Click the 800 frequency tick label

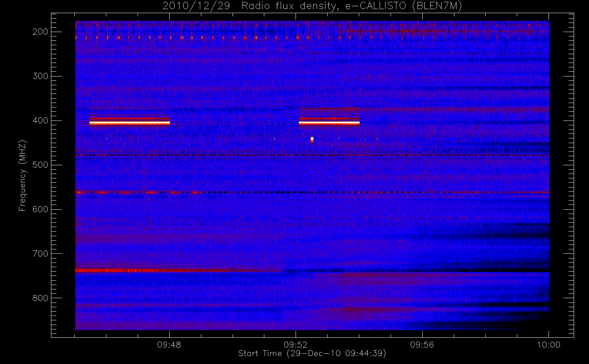tap(40, 298)
